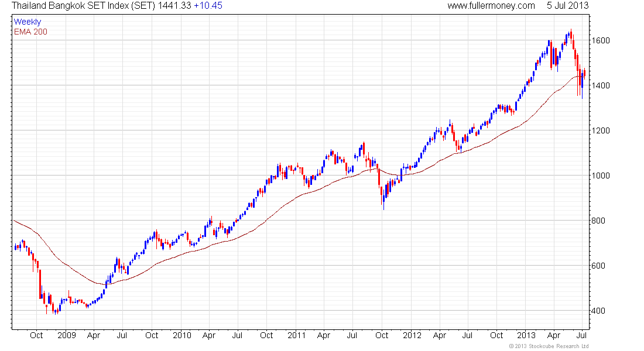Viewport: 644px width, 351px height.
Task: Click the Oct label just before 2013
Action: point(496,335)
